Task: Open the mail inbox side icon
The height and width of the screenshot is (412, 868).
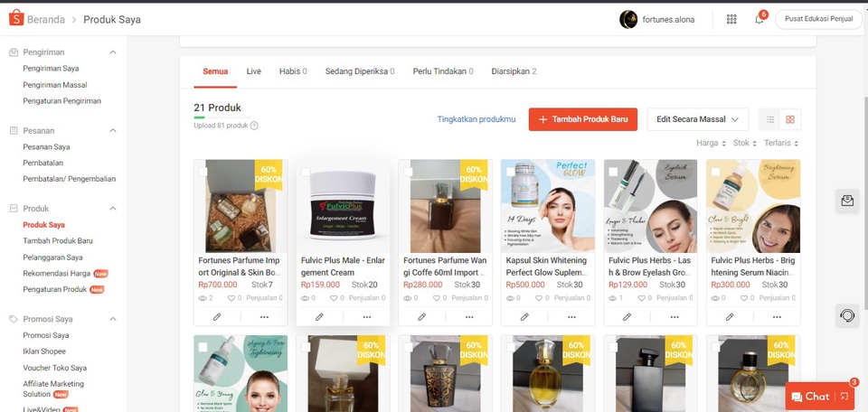Action: click(x=847, y=201)
